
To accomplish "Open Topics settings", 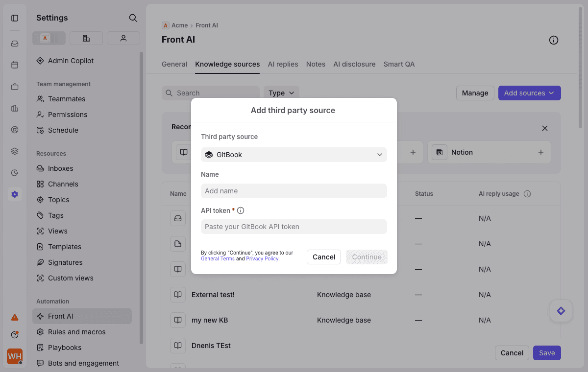I will pos(82,200).
